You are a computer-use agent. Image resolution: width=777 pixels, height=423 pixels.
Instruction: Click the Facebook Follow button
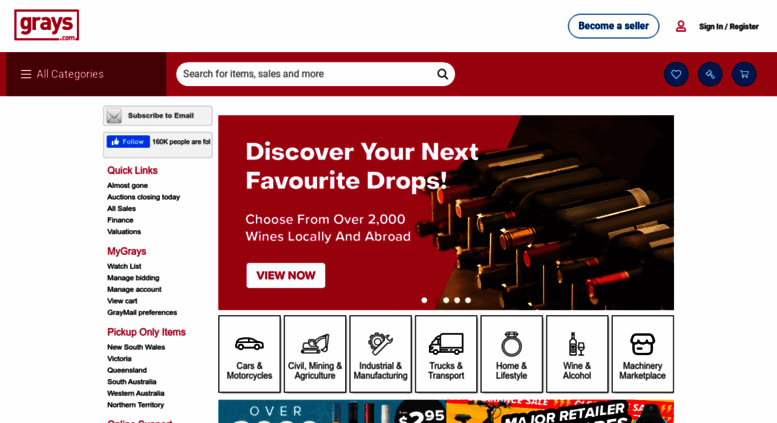(x=128, y=142)
